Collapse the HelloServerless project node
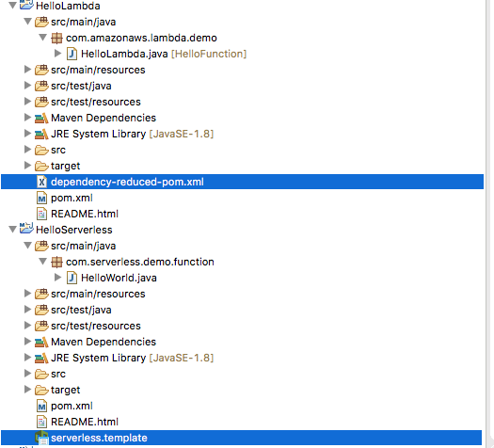This screenshot has width=494, height=448. click(x=12, y=230)
